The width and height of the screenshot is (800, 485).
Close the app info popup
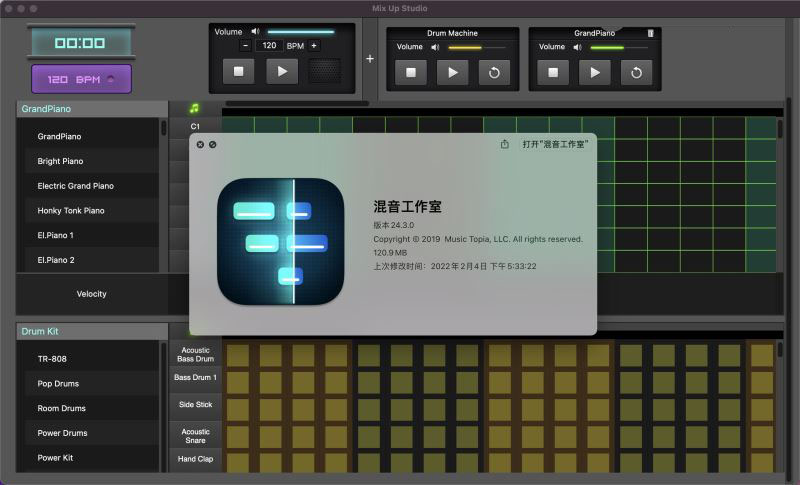200,145
